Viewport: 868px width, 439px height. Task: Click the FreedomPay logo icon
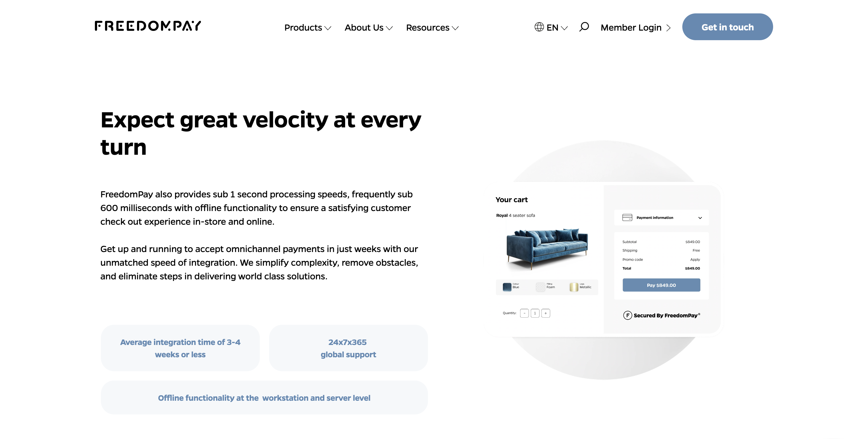148,26
